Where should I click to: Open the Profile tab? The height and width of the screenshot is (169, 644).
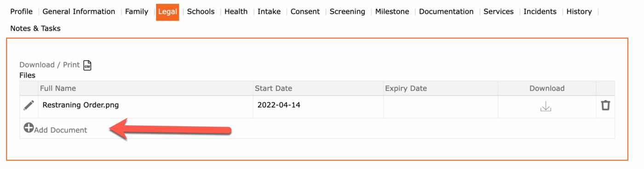(22, 11)
